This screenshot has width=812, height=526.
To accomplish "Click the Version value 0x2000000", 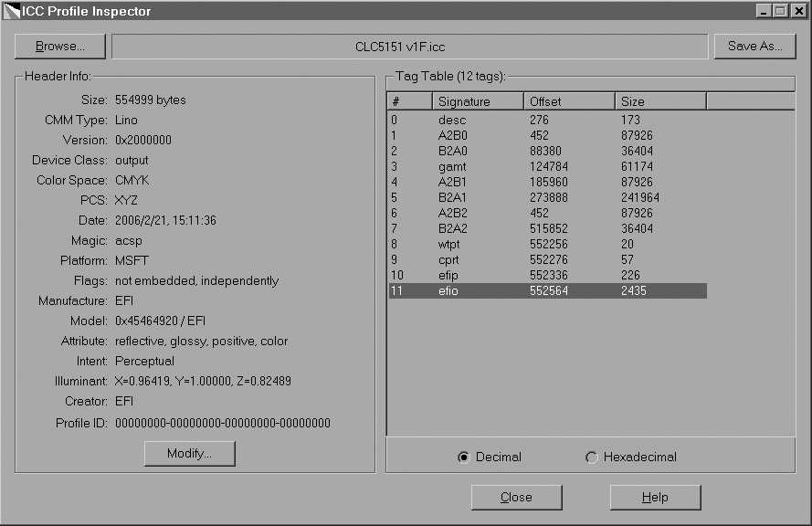I will tap(142, 141).
